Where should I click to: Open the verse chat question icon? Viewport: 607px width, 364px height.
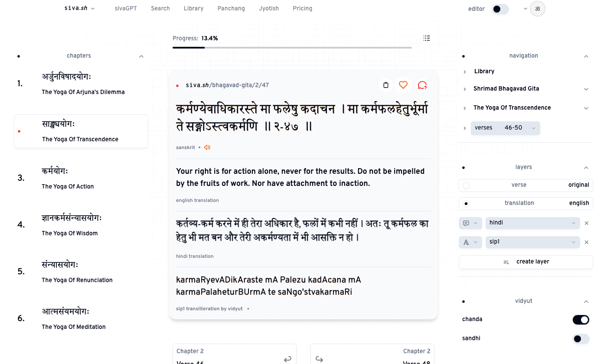(422, 85)
